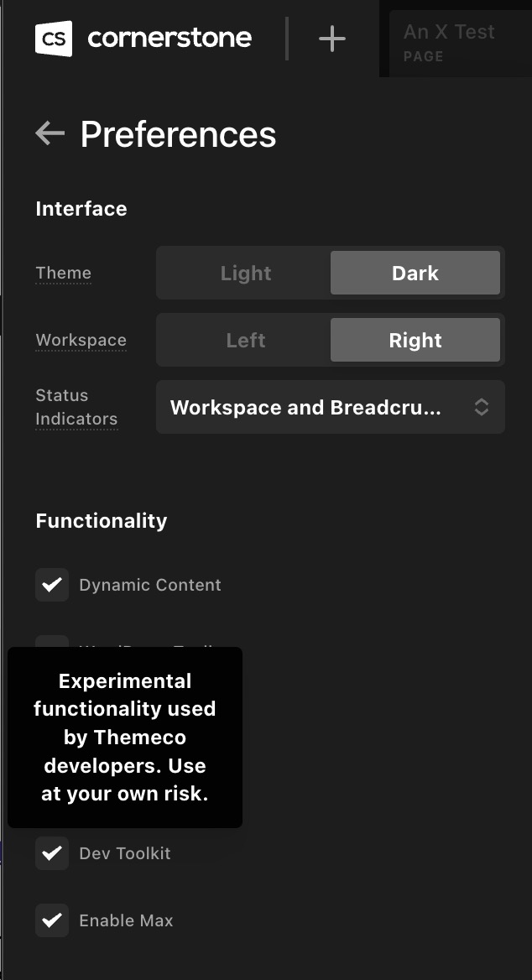Set Workspace position to Left

245,341
